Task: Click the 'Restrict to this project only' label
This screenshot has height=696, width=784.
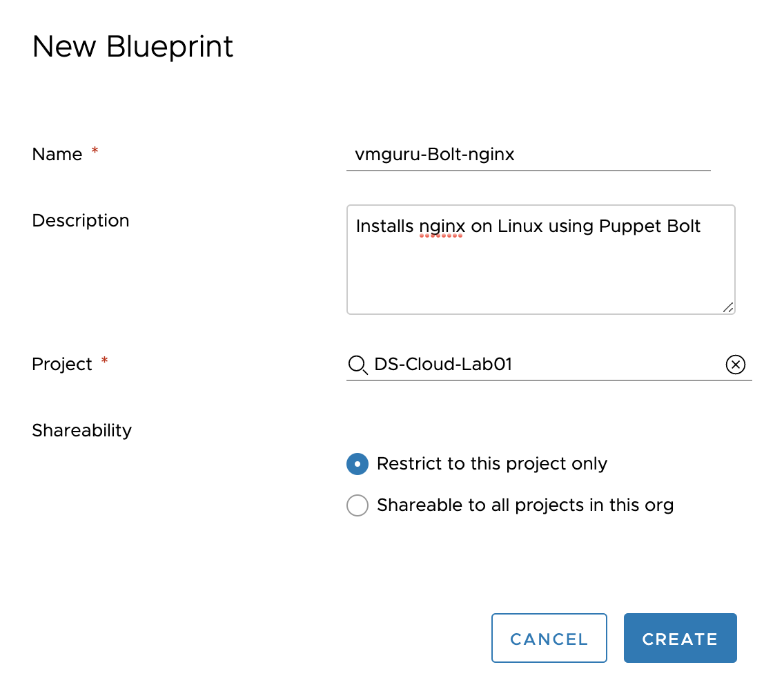Action: [492, 464]
